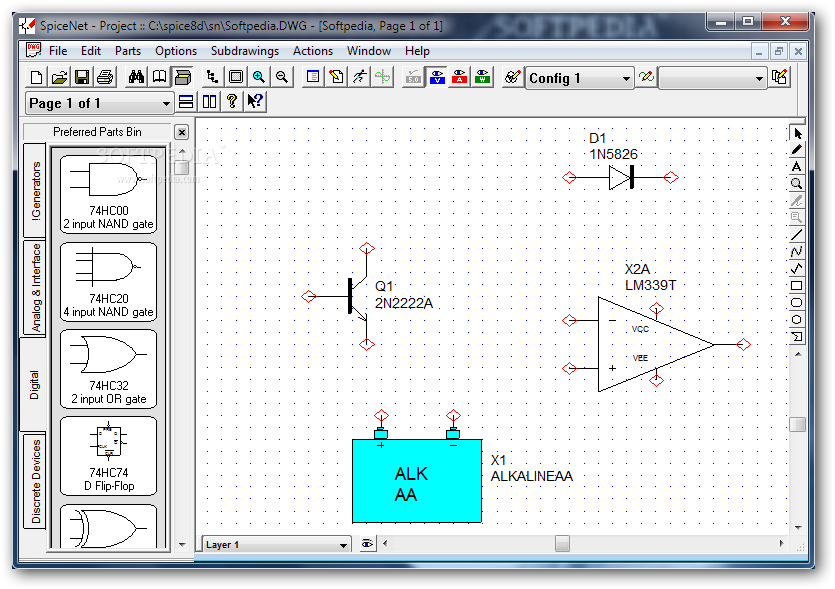
Task: Toggle the Preferred Parts Bin box icon
Action: click(182, 78)
